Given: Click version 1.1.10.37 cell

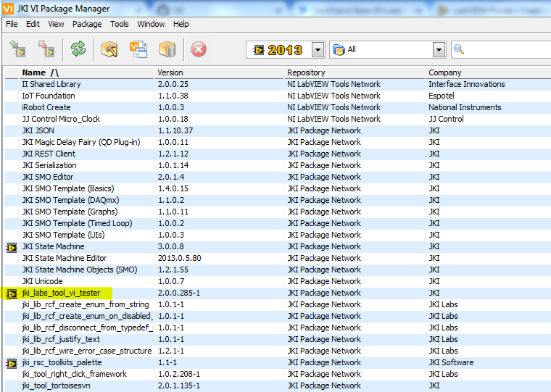Looking at the screenshot, I should pos(175,130).
